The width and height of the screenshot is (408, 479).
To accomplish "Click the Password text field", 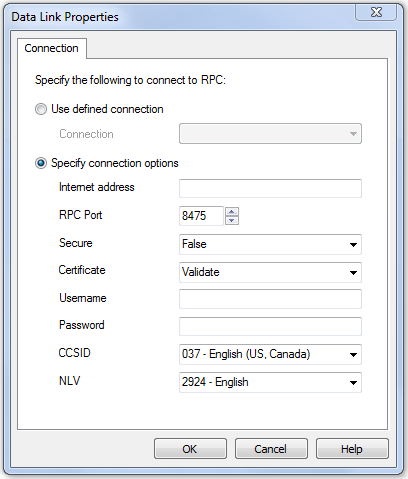I will point(270,326).
